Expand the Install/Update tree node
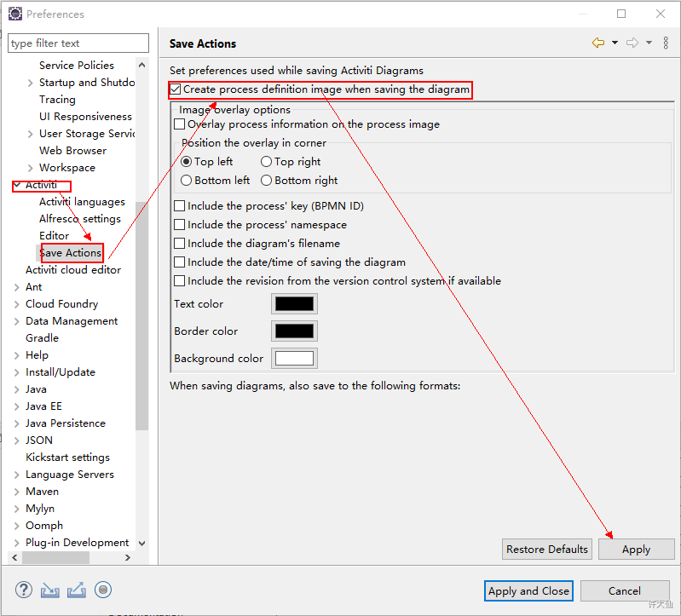Screen dimensions: 681x616 pos(16,372)
